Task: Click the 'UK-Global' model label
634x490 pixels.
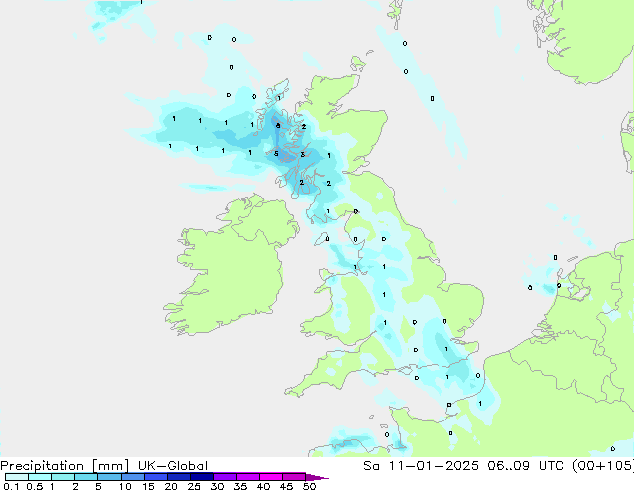Action: [173, 466]
